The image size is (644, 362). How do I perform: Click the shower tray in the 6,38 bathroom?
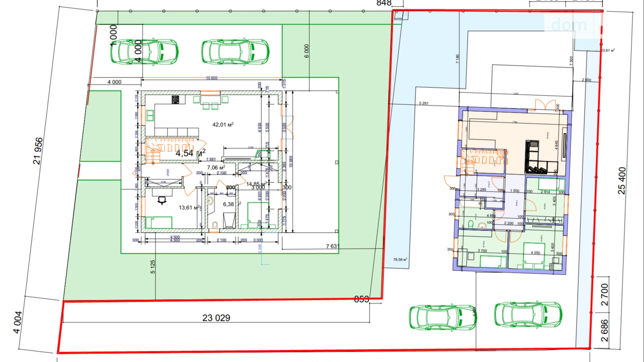coord(229,221)
